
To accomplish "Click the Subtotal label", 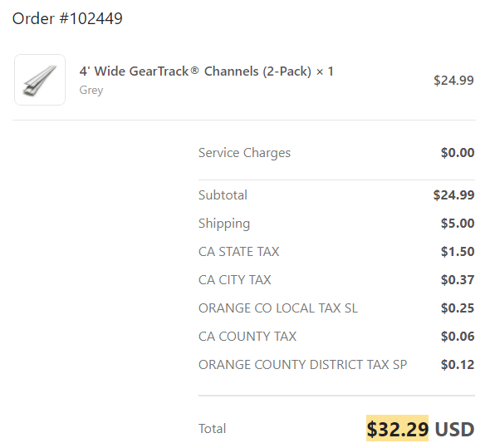I will pyautogui.click(x=223, y=194).
